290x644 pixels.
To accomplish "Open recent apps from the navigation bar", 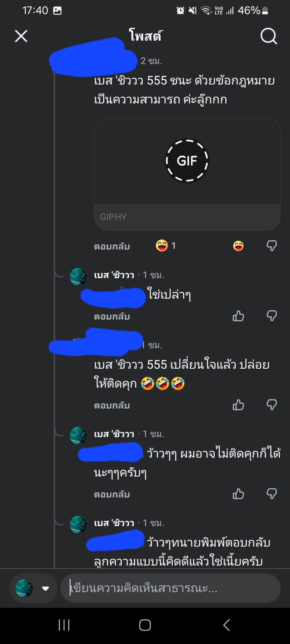I will coord(64,625).
